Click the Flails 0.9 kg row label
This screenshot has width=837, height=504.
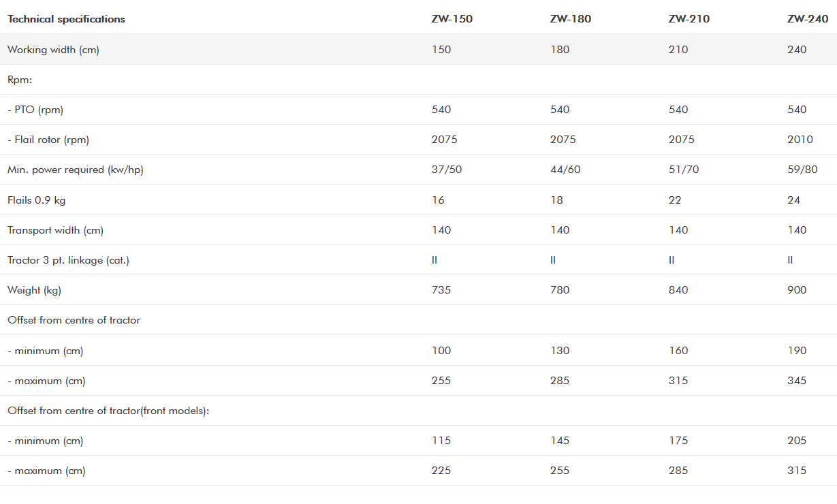click(36, 200)
